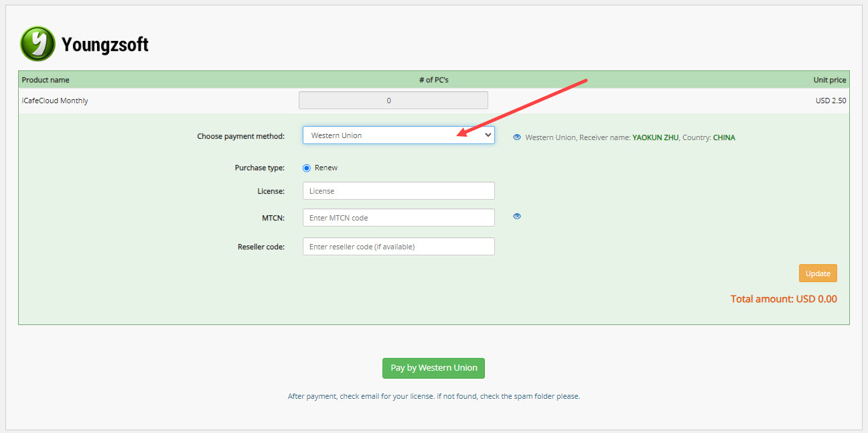Focus the Reseller code input box
The height and width of the screenshot is (433, 868).
399,247
